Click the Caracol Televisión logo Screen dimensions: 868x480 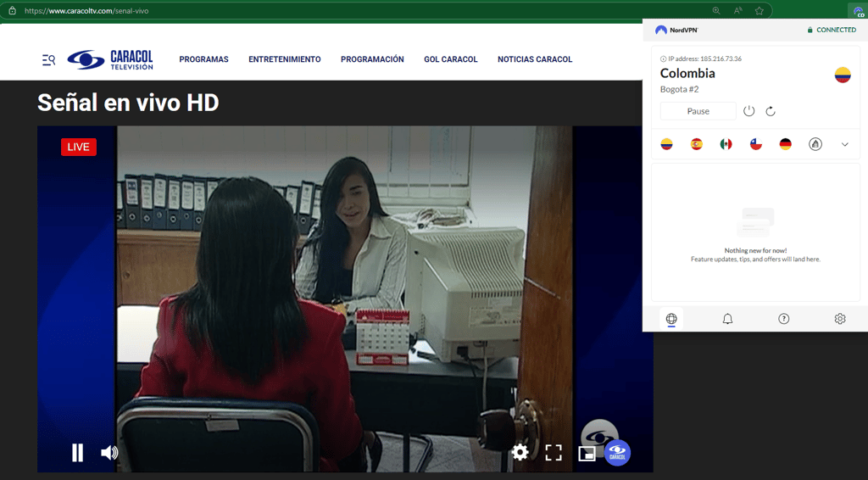point(110,59)
